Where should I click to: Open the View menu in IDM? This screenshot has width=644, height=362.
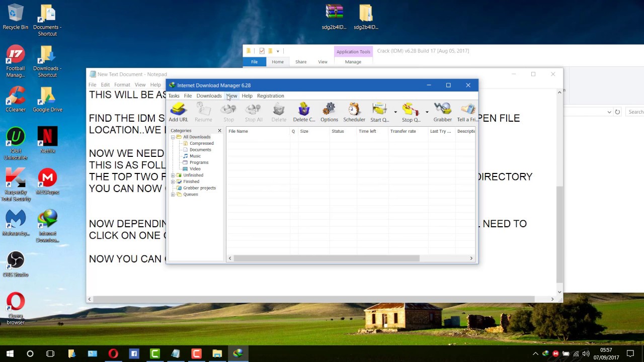(x=231, y=96)
